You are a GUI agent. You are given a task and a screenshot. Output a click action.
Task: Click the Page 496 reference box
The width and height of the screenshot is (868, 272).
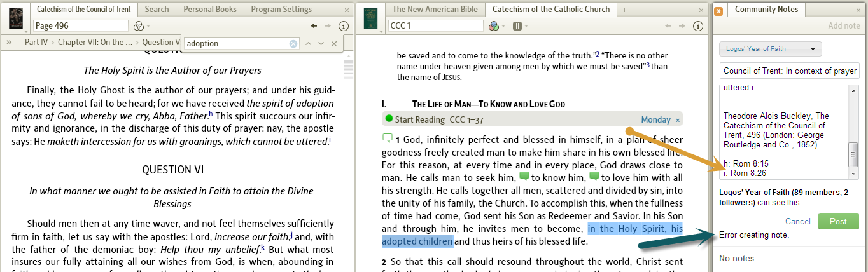pos(81,26)
